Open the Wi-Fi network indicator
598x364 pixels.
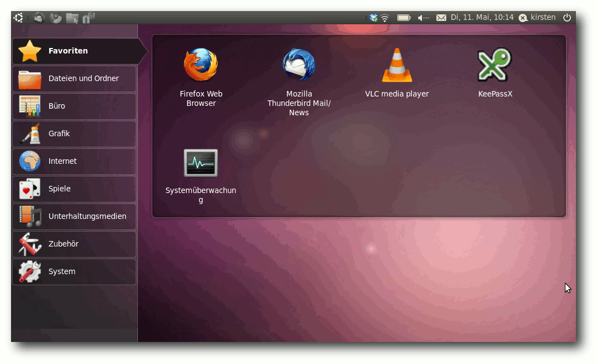[385, 18]
